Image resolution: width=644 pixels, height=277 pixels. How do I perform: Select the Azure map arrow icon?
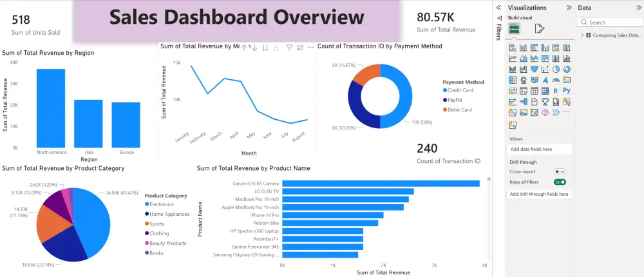point(545,80)
